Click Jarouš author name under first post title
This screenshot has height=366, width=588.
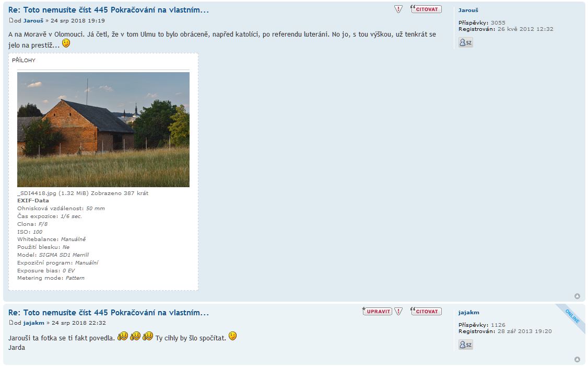(33, 20)
